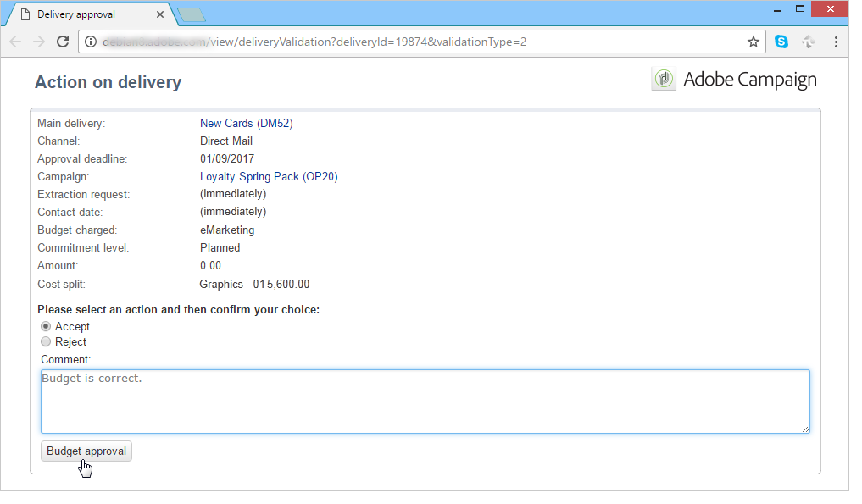Click the browser back arrow

[x=15, y=42]
